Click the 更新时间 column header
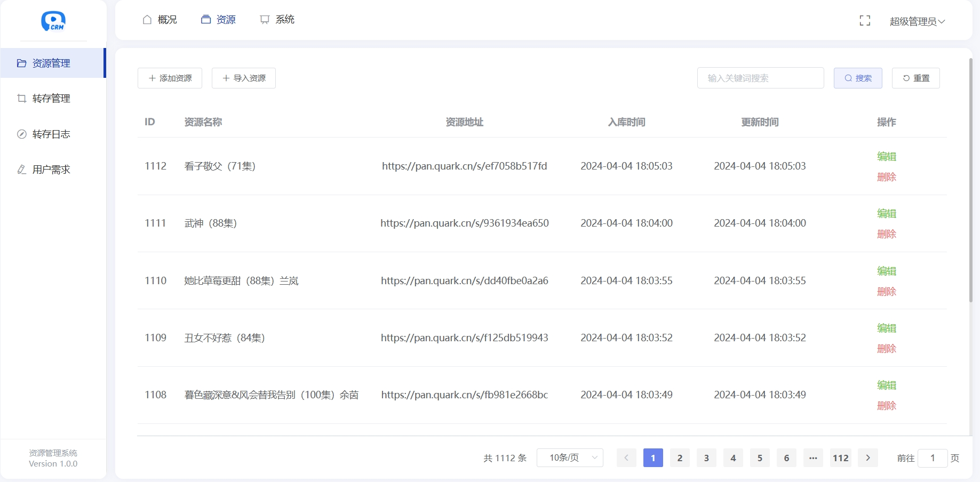The width and height of the screenshot is (980, 482). pyautogui.click(x=760, y=122)
